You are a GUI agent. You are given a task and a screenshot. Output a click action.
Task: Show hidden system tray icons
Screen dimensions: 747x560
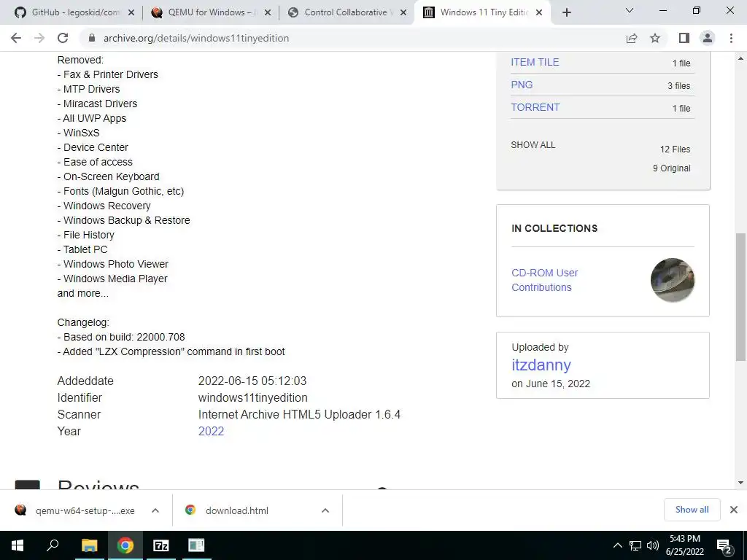[x=617, y=545]
